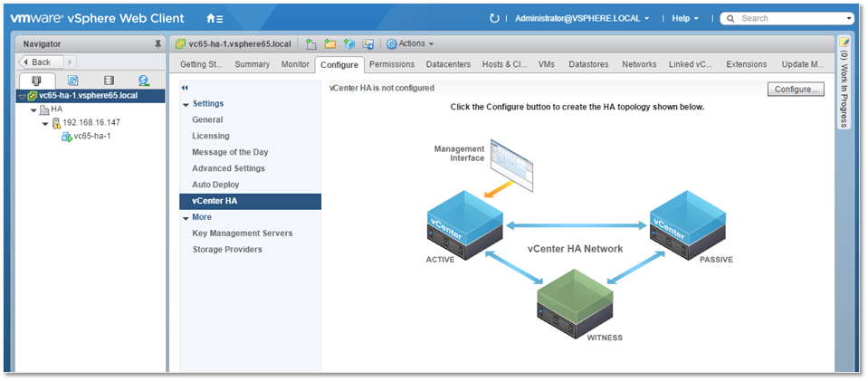Select vc65-ha-1.vsphere65.local in Navigator tree
The height and width of the screenshot is (381, 868).
(91, 96)
